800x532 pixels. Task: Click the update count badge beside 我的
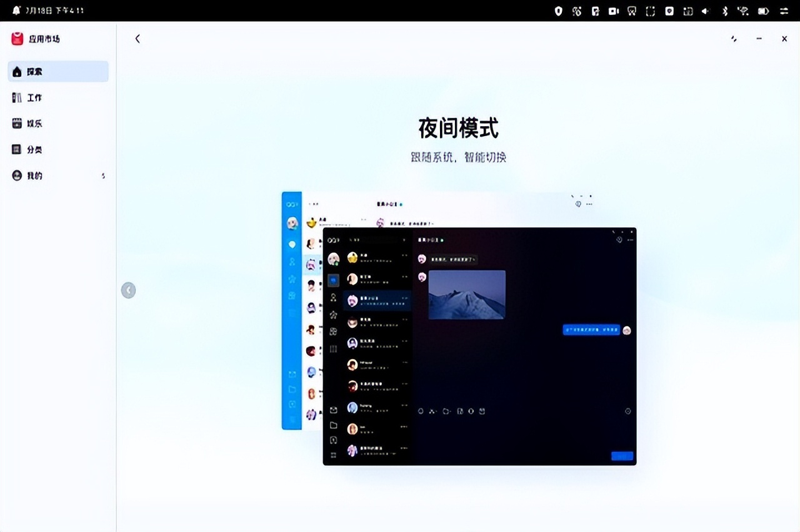[103, 176]
